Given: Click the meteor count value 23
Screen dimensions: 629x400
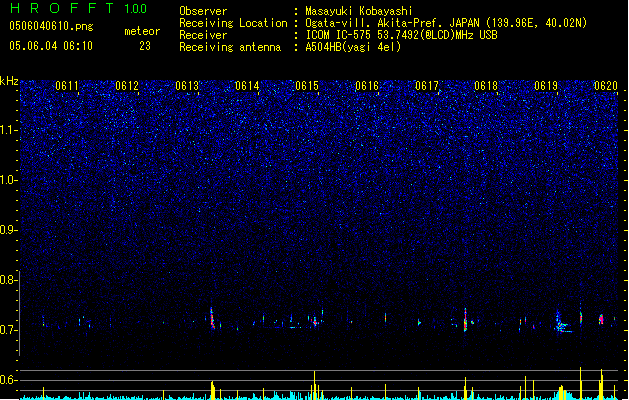Looking at the screenshot, I should click(x=145, y=46).
